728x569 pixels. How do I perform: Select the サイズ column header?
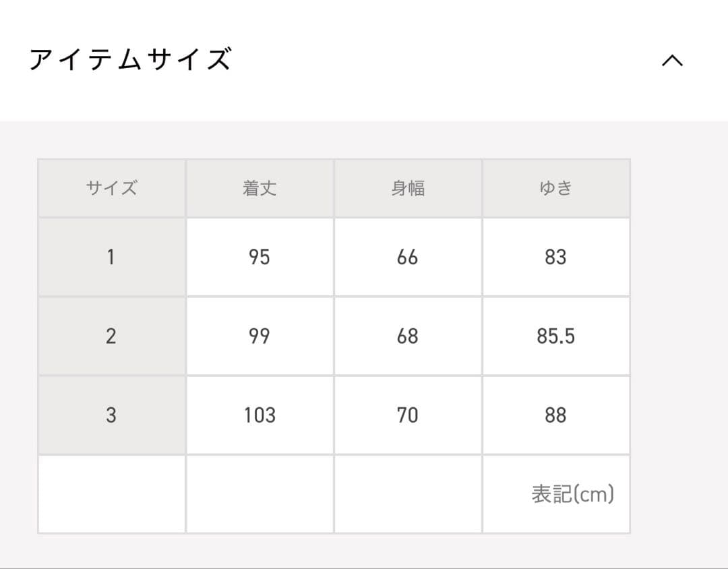click(x=111, y=188)
